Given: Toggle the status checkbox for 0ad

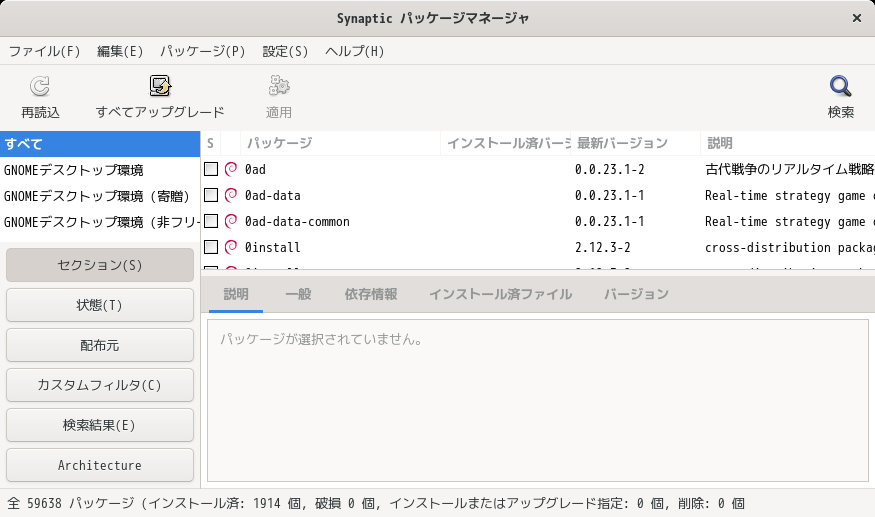Looking at the screenshot, I should (x=211, y=169).
